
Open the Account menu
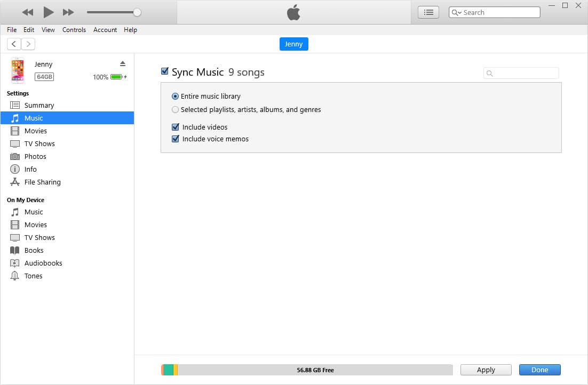coord(105,30)
